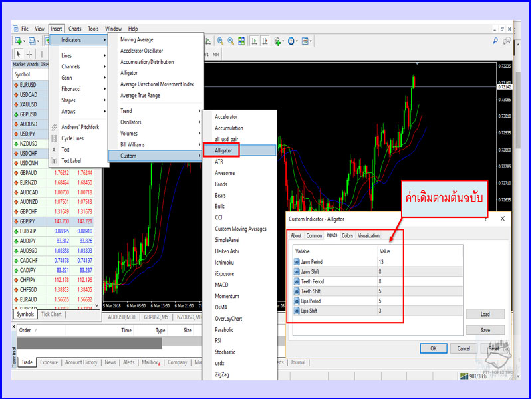Image resolution: width=532 pixels, height=399 pixels.
Task: Expand the Shapes submenu
Action: click(x=78, y=100)
